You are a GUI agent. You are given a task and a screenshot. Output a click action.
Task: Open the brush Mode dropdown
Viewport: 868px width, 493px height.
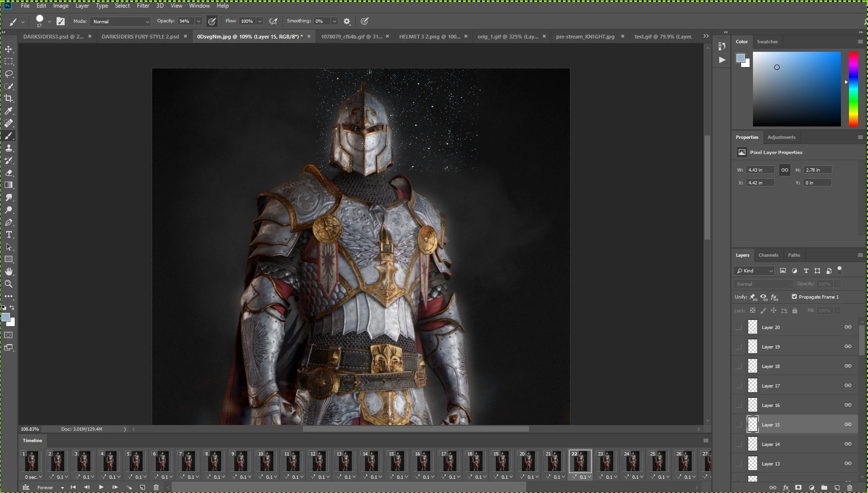(x=121, y=21)
